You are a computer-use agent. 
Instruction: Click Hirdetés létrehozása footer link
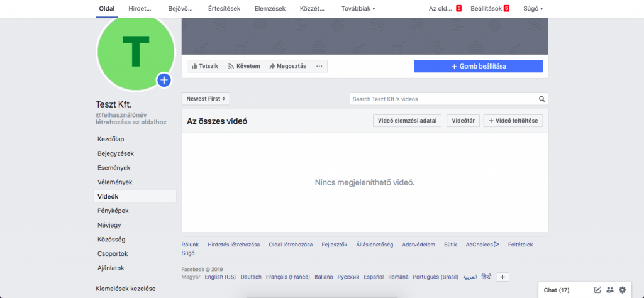click(234, 245)
